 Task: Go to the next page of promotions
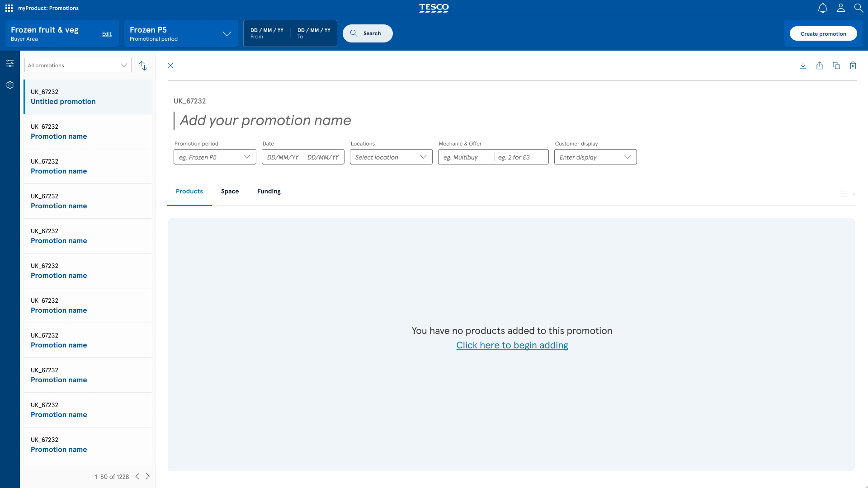pos(148,476)
